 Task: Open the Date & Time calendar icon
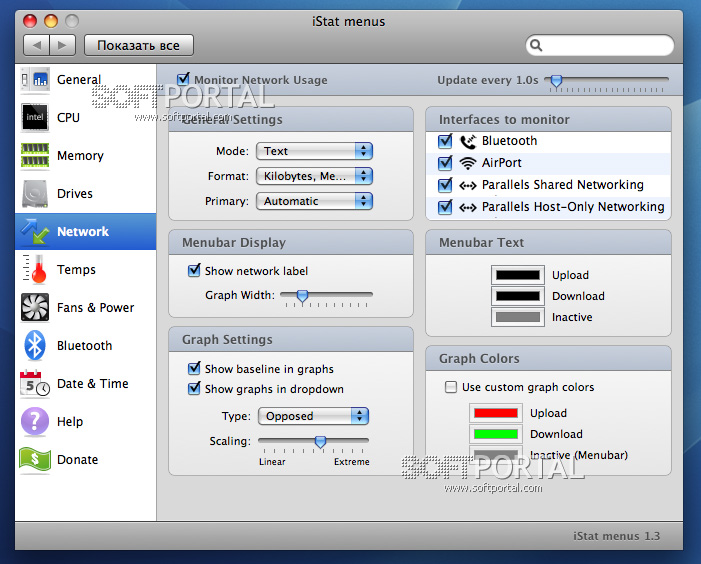35,383
